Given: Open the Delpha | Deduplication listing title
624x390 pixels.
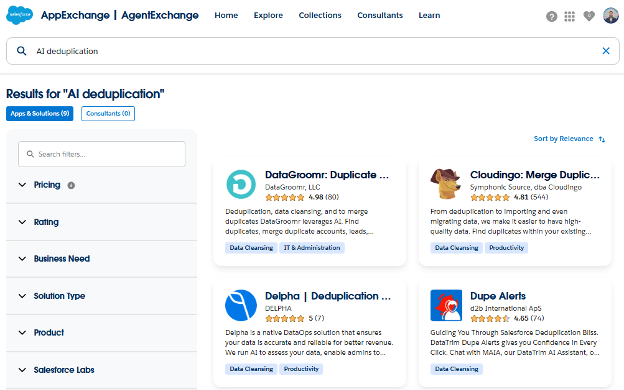Looking at the screenshot, I should coord(328,296).
